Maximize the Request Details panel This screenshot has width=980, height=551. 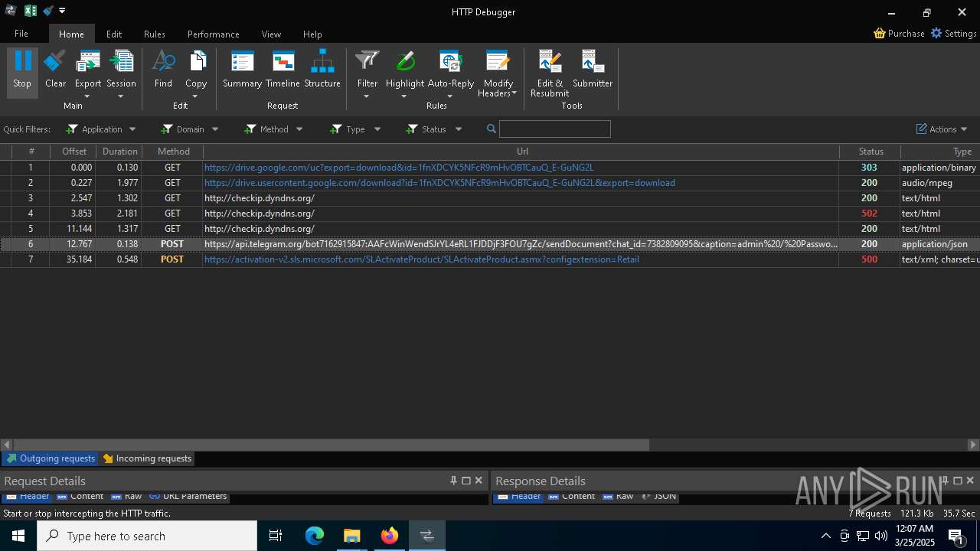pyautogui.click(x=466, y=481)
